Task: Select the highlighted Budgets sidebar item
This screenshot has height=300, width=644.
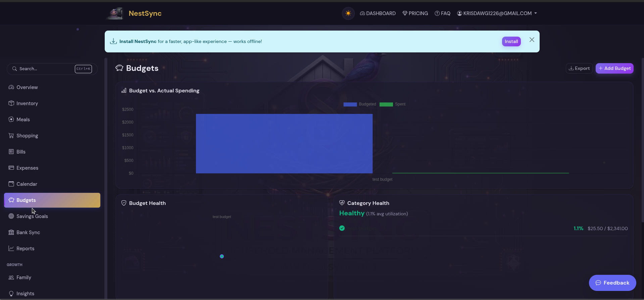Action: click(x=52, y=200)
